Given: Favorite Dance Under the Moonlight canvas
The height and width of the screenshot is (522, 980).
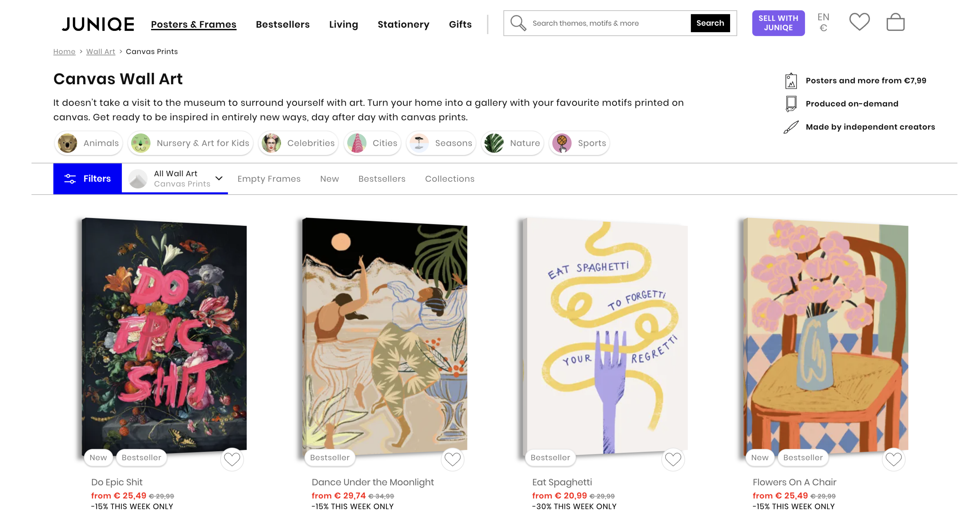Looking at the screenshot, I should [452, 459].
